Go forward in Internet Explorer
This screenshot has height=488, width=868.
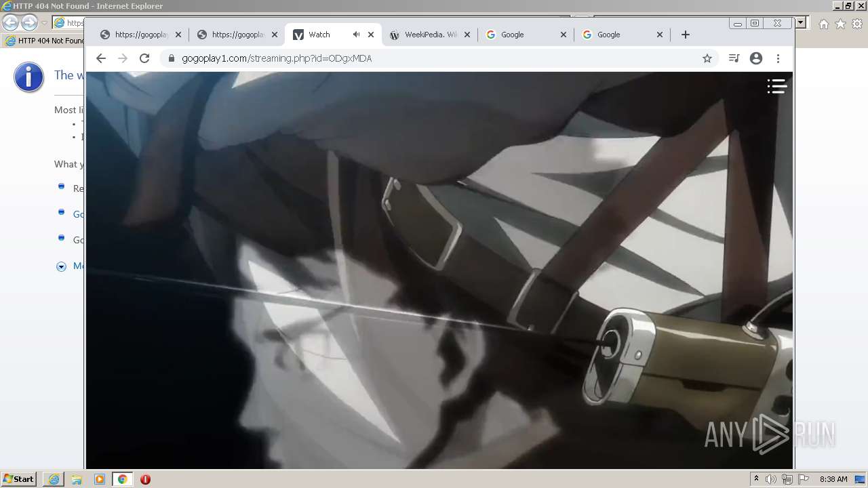pos(29,22)
